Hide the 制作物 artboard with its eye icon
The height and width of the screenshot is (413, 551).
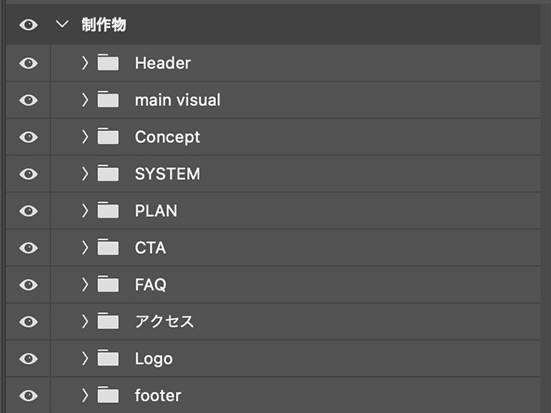(28, 25)
